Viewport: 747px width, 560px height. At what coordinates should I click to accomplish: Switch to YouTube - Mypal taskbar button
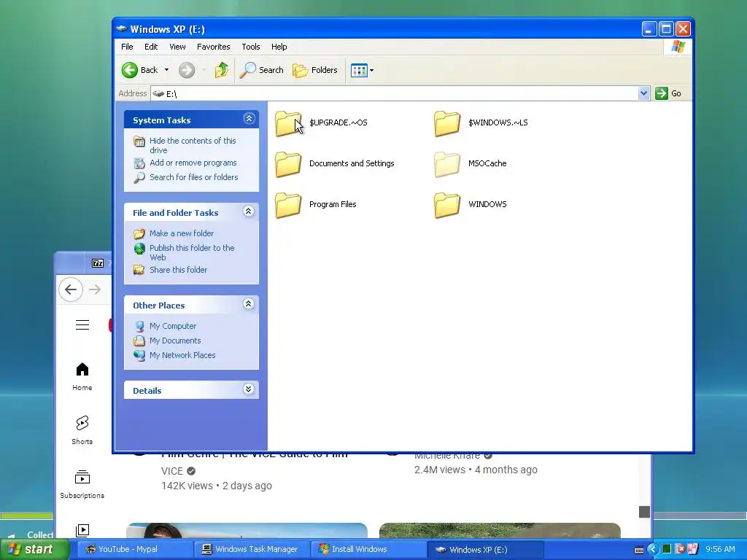[x=135, y=549]
